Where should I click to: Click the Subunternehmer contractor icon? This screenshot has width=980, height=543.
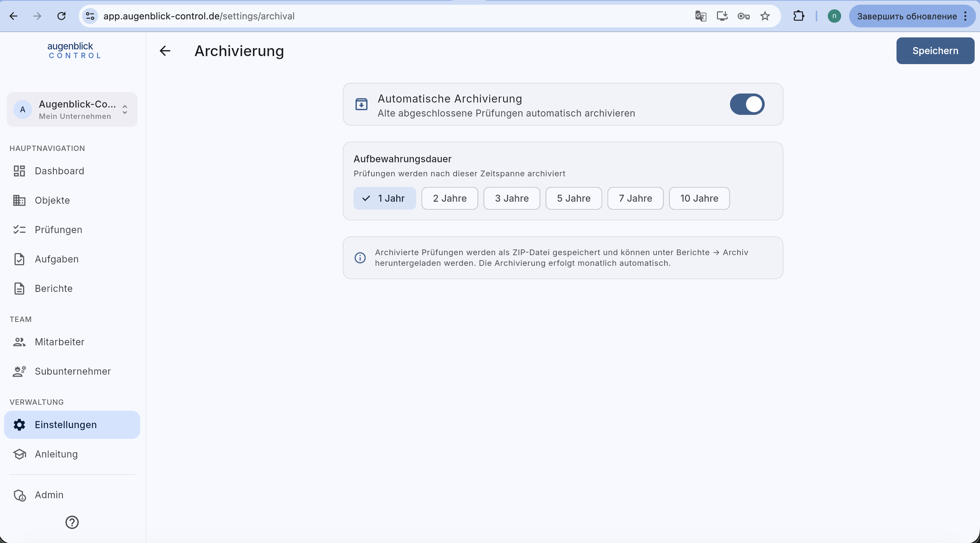pos(19,371)
